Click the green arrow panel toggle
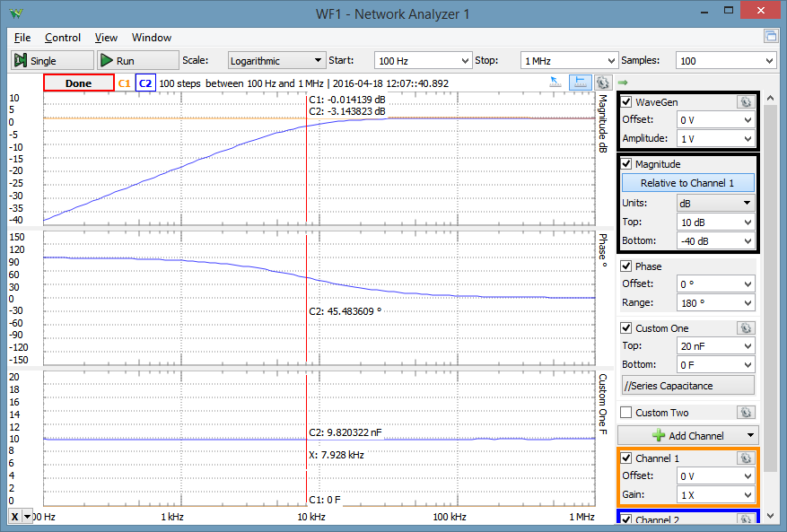The height and width of the screenshot is (532, 787). (623, 83)
